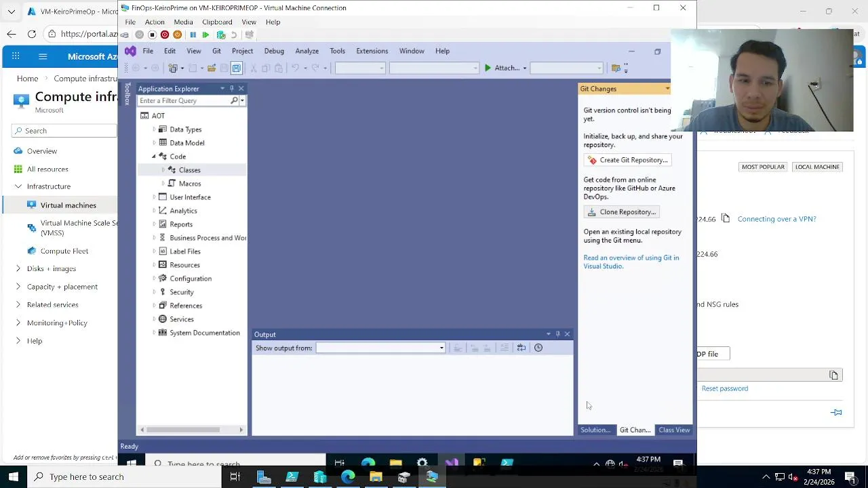Open the Analyze menu
This screenshot has width=868, height=488.
307,51
